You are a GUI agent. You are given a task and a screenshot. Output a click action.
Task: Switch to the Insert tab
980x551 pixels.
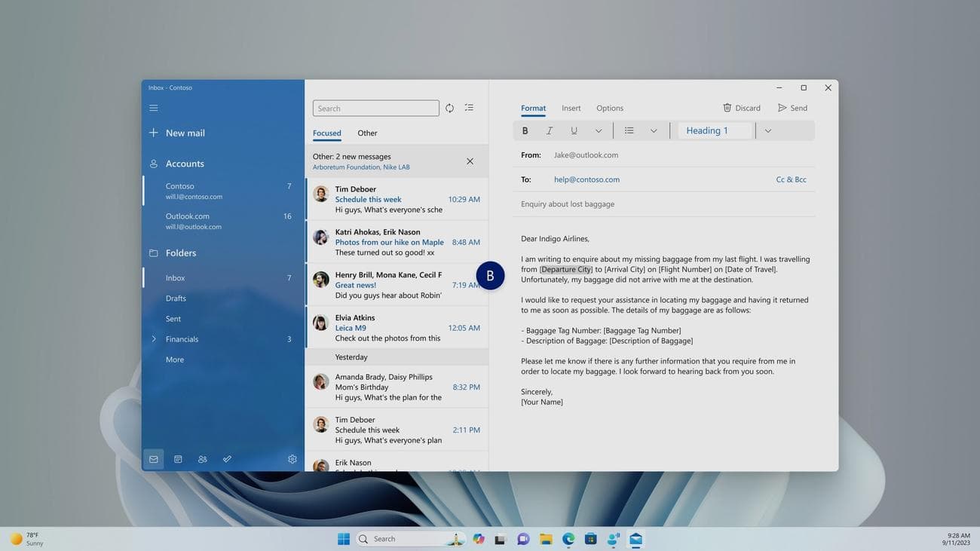[x=571, y=108]
